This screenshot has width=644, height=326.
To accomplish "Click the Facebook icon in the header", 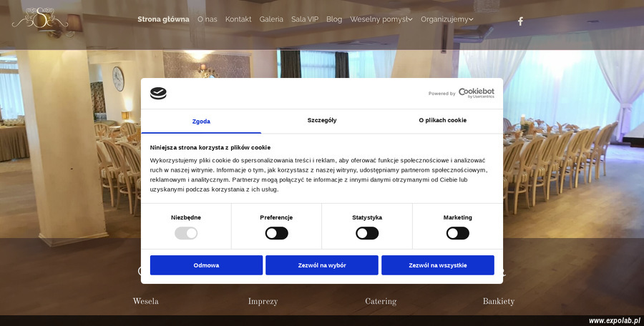I will coord(520,21).
